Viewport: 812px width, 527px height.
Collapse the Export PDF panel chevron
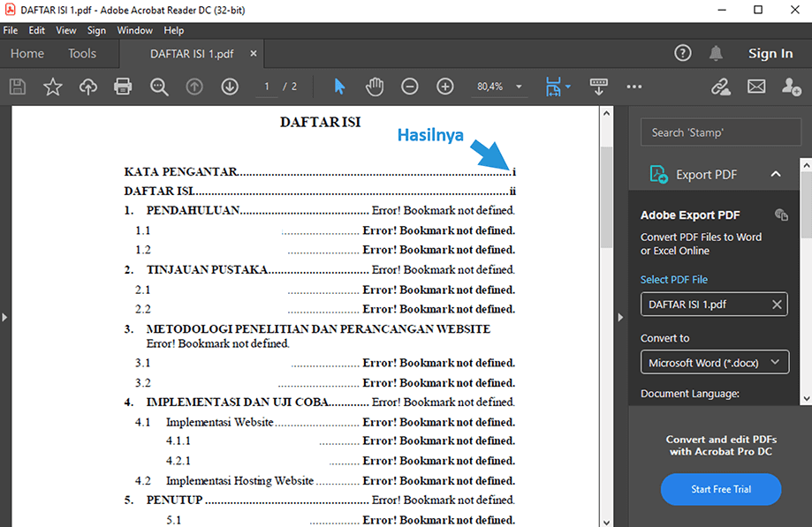tap(776, 174)
